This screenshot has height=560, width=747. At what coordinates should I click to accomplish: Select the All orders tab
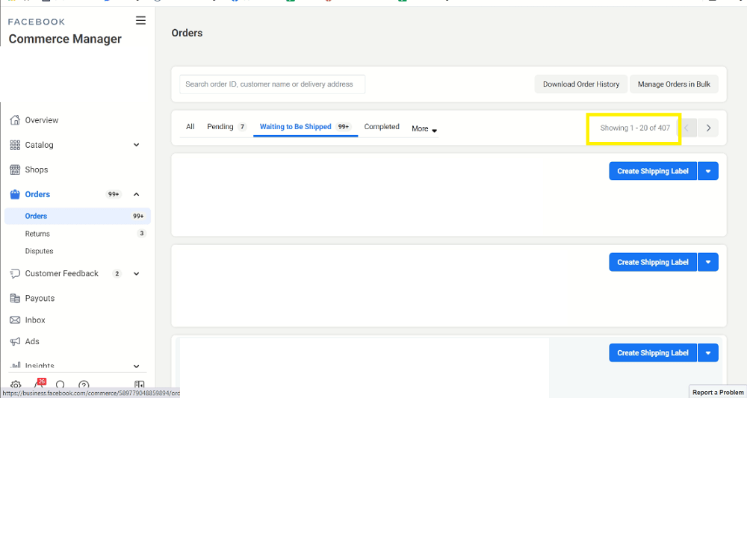point(190,127)
